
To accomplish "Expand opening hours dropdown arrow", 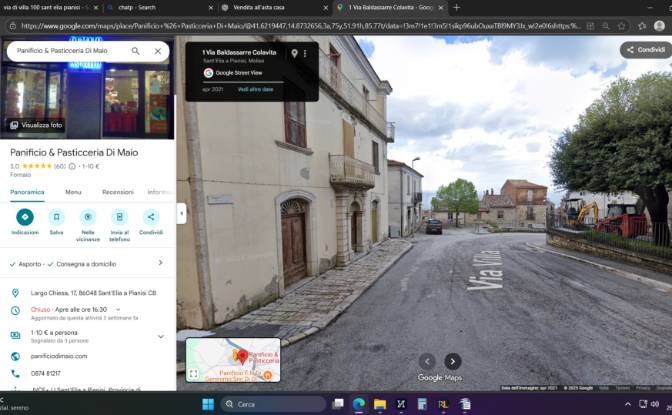I will [118, 310].
